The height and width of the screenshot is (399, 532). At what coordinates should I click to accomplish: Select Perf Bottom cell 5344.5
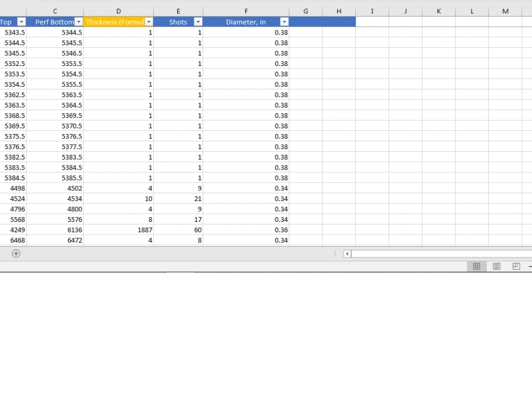click(55, 32)
